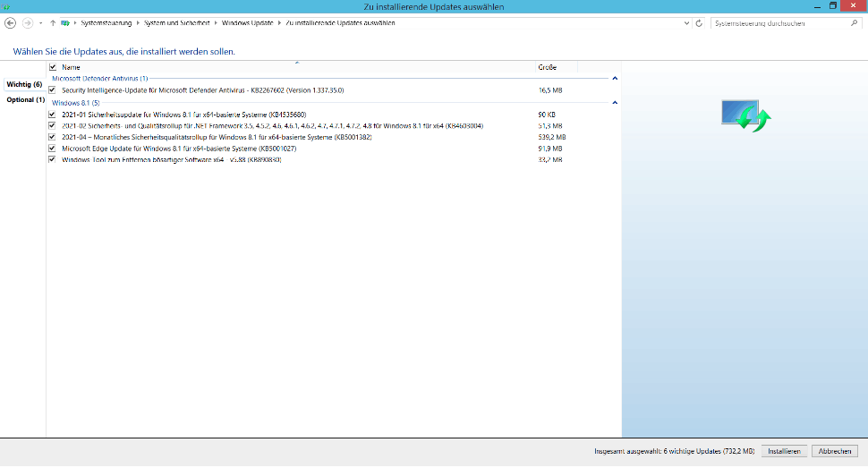Click the 91,9 MB size value
Viewport: 868px width, 468px height.
[550, 149]
